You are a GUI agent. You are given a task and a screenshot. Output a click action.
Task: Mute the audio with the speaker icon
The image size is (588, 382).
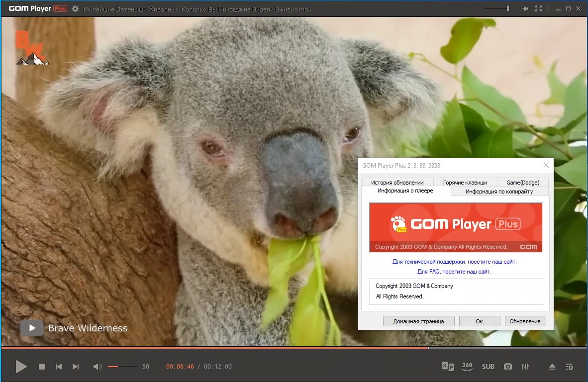tap(97, 366)
